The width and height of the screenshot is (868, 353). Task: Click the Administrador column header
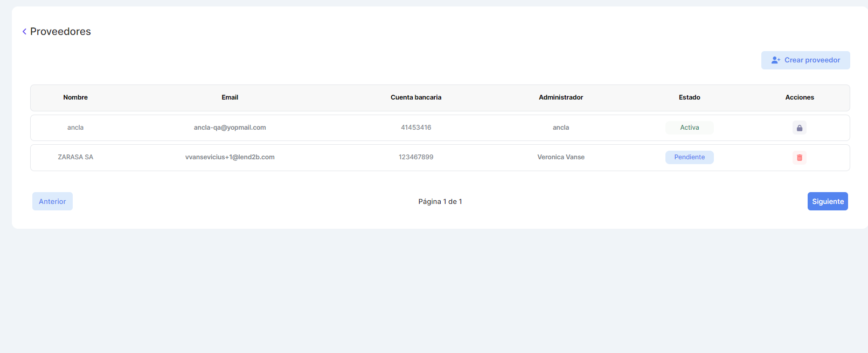pos(561,97)
